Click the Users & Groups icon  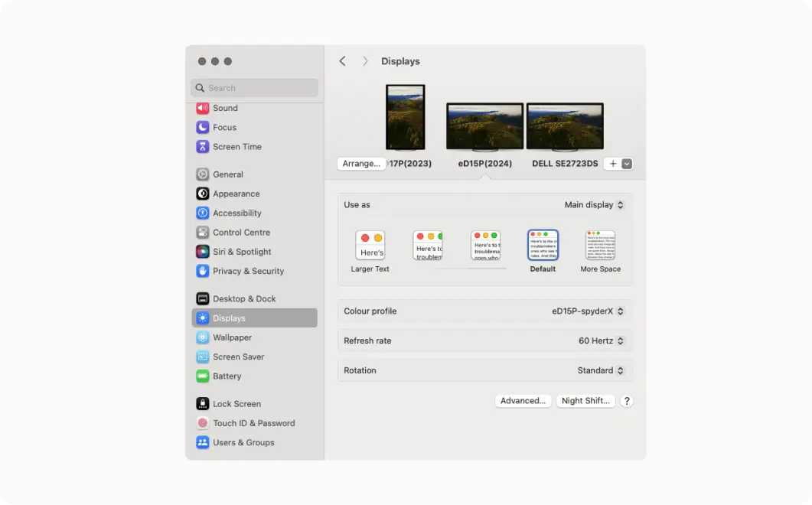[203, 442]
